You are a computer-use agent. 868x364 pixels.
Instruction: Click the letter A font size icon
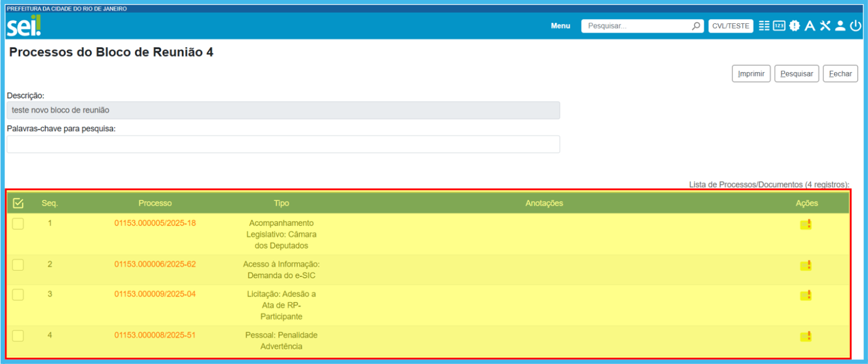point(809,26)
